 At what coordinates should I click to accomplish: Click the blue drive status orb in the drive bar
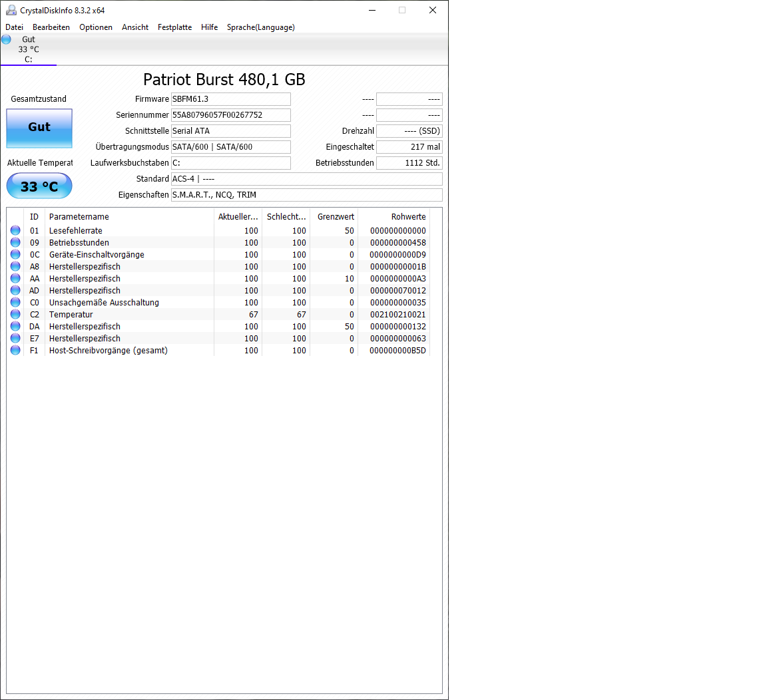[x=7, y=40]
